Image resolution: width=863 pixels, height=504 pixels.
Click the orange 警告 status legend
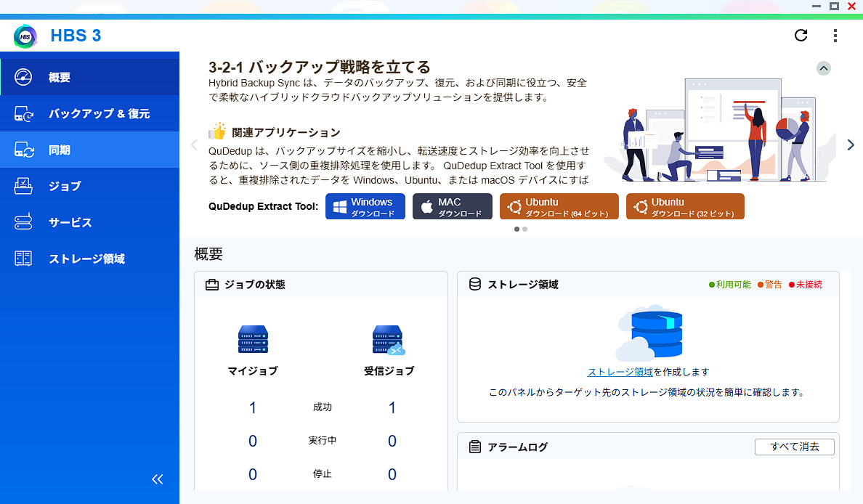(769, 285)
